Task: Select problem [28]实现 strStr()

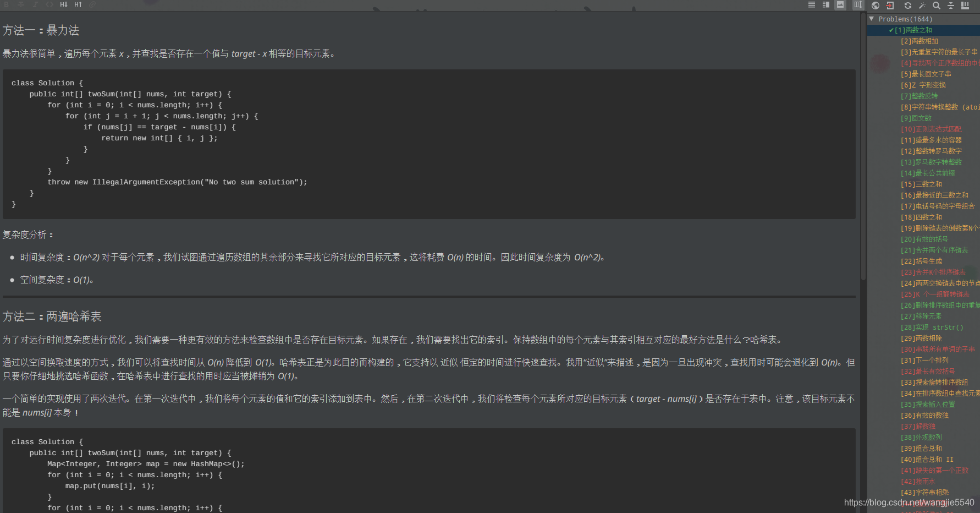Action: point(932,328)
